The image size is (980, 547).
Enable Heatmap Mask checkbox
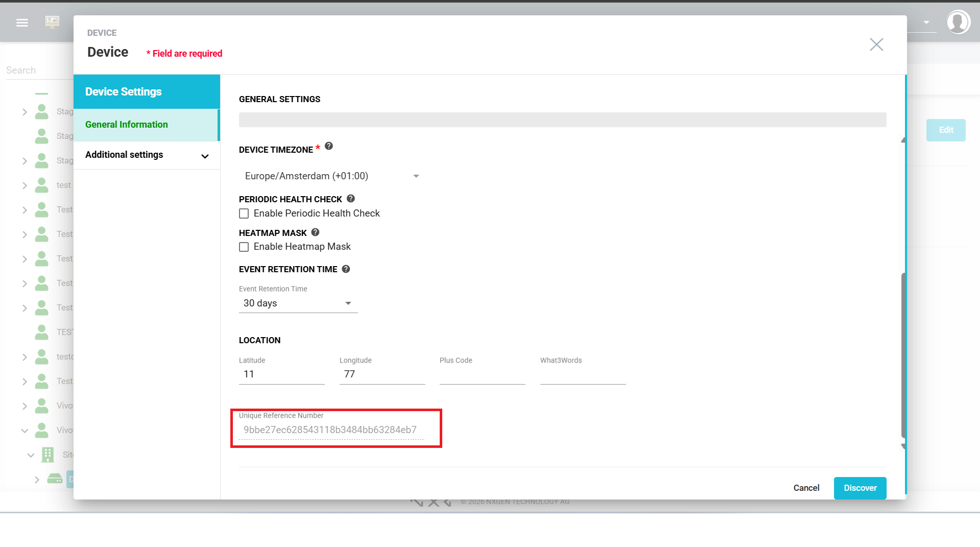point(244,247)
